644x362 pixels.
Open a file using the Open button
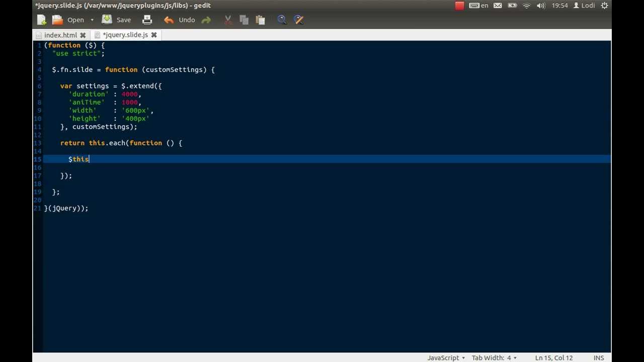[69, 20]
